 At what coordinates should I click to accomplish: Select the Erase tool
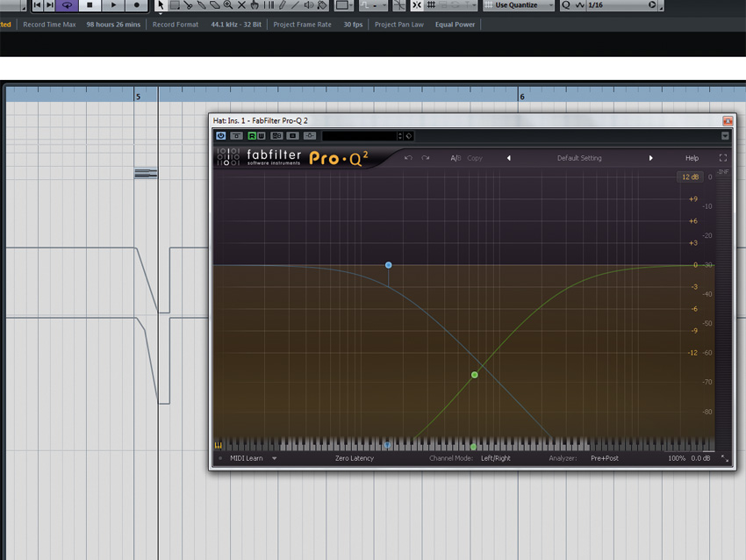[215, 5]
